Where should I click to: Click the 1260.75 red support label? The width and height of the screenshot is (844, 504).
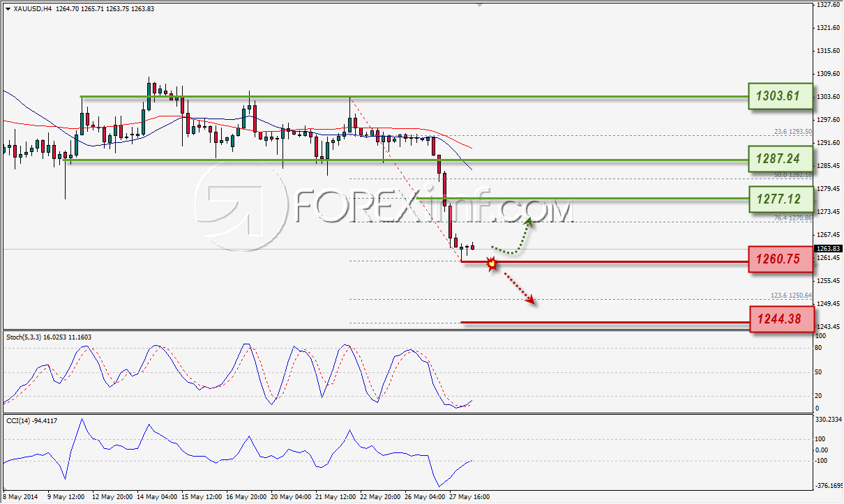[781, 260]
